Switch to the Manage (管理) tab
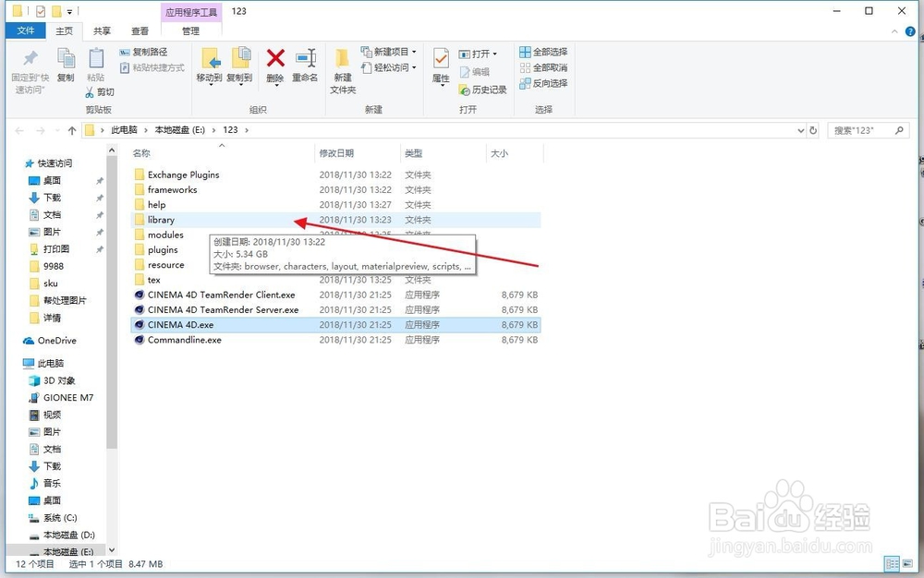 point(190,30)
